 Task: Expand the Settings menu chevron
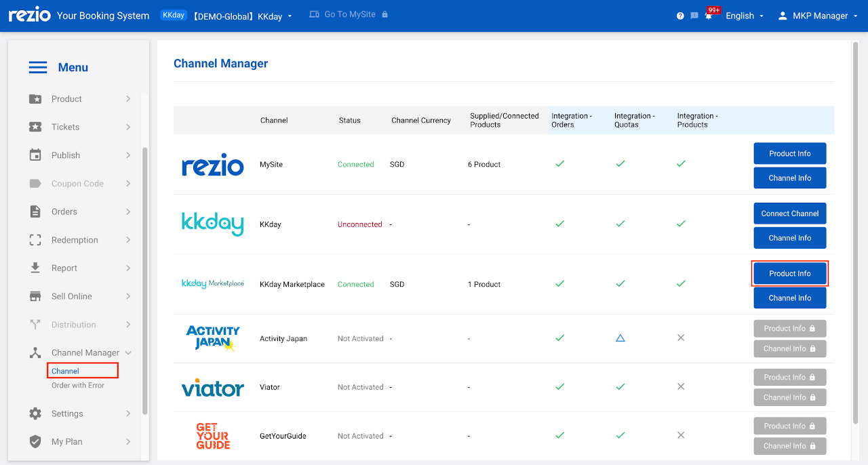(128, 413)
